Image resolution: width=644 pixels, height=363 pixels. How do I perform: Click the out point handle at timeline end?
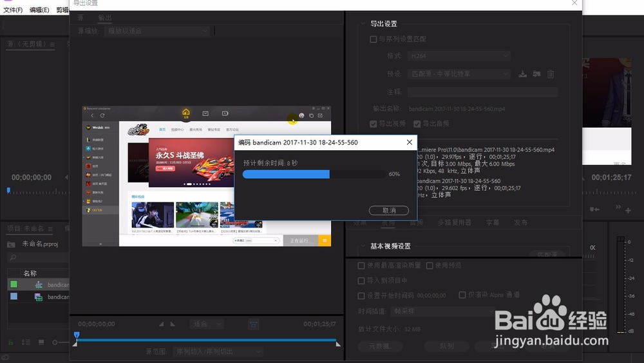point(338,344)
